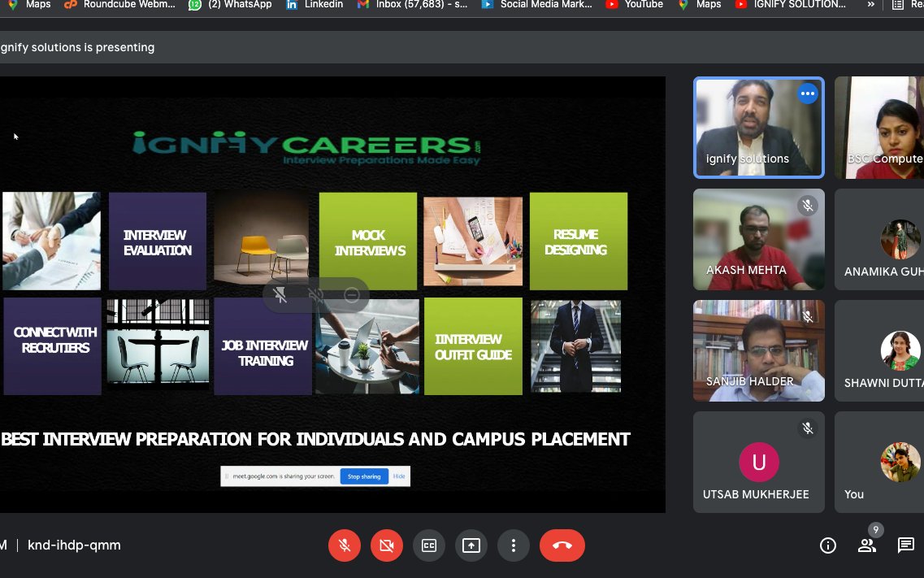
Task: Click muted mic icon on SANJIB HALDER tile
Action: (x=807, y=317)
